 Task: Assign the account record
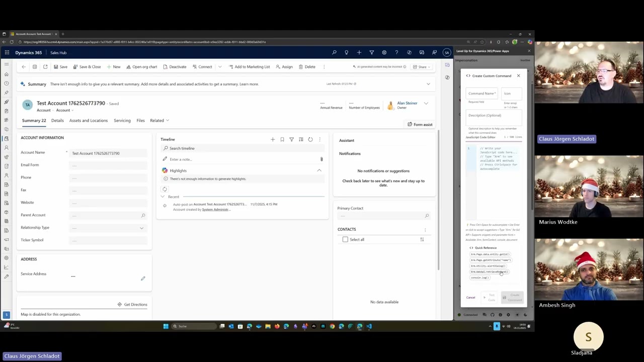coord(284,67)
